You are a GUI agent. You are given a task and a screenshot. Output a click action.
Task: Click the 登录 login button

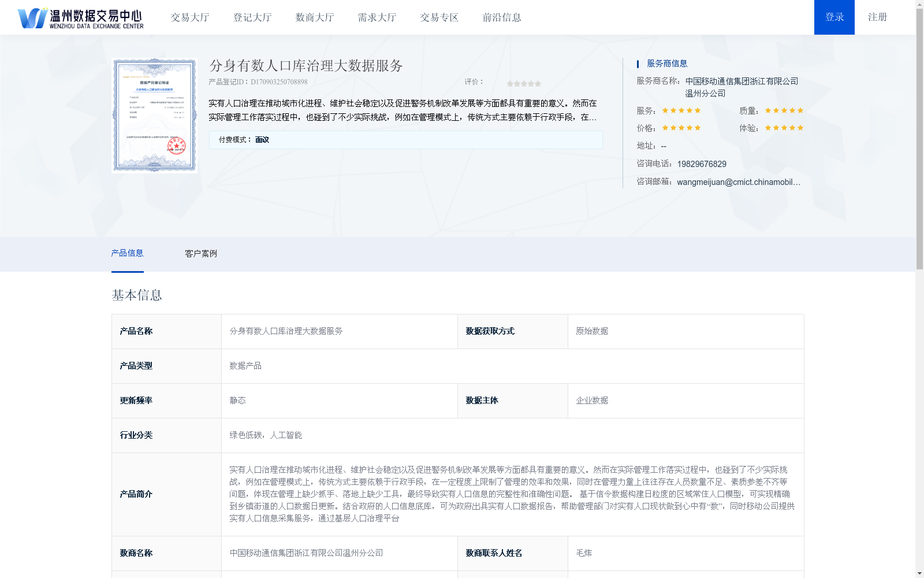click(834, 17)
